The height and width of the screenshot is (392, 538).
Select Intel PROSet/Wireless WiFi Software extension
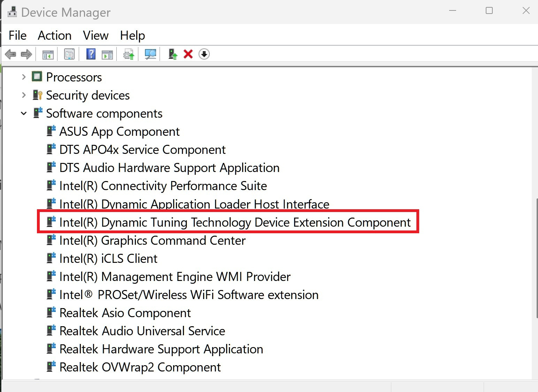[x=189, y=295]
